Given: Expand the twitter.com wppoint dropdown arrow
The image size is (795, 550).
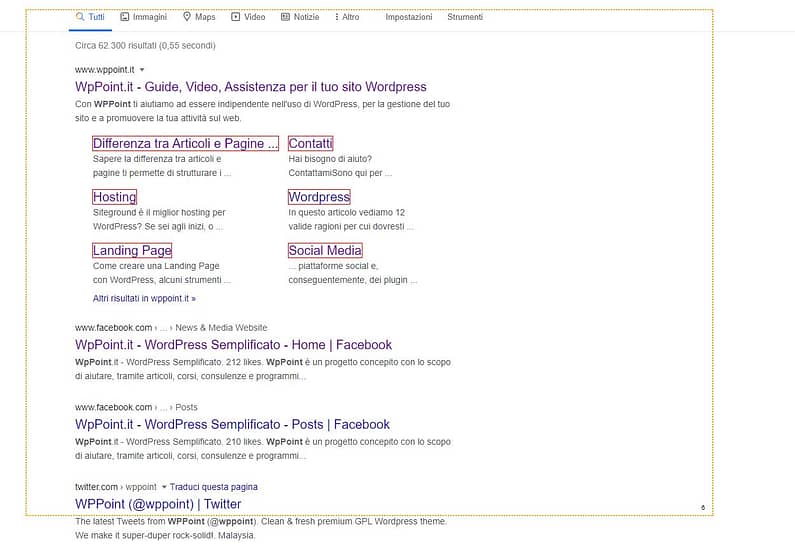Looking at the screenshot, I should coord(164,487).
